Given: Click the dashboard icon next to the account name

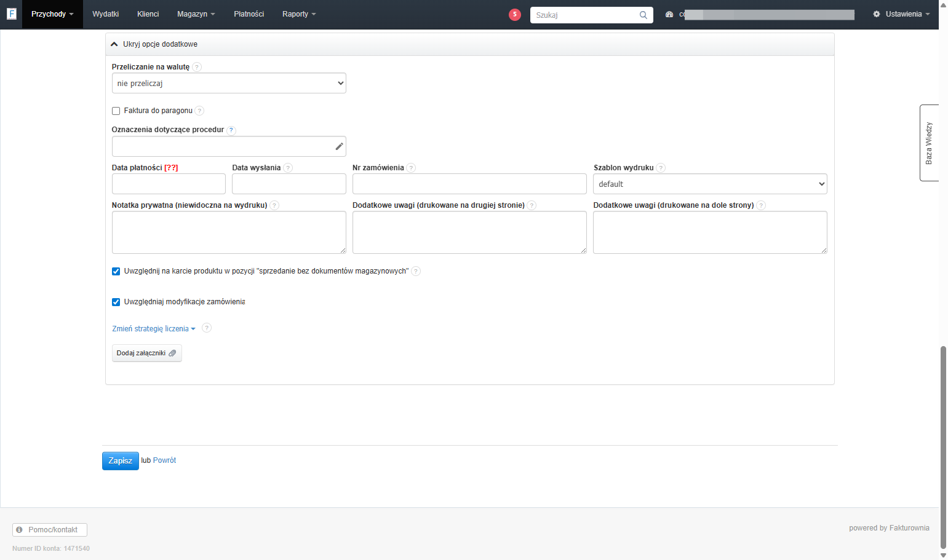Looking at the screenshot, I should (669, 14).
